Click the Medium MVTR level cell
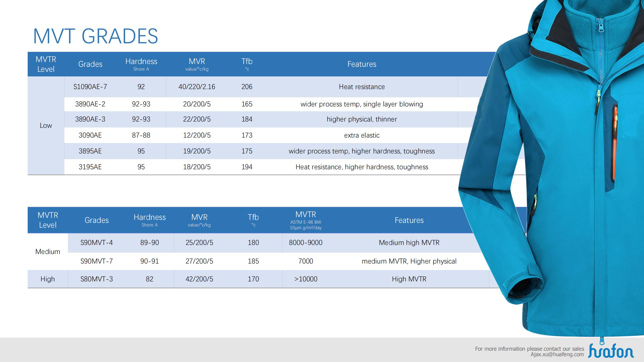This screenshot has width=644, height=362. pos(48,252)
